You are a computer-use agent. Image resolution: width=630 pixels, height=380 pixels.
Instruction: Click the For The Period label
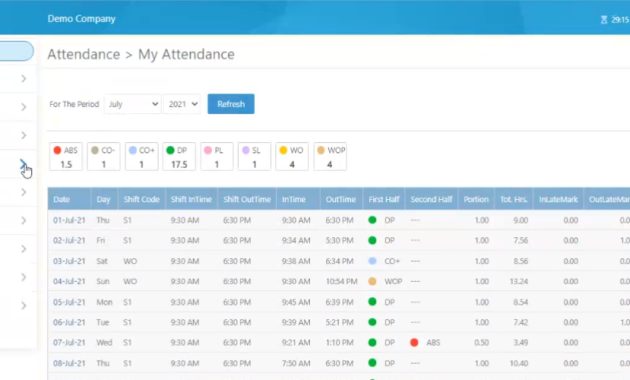coord(74,104)
